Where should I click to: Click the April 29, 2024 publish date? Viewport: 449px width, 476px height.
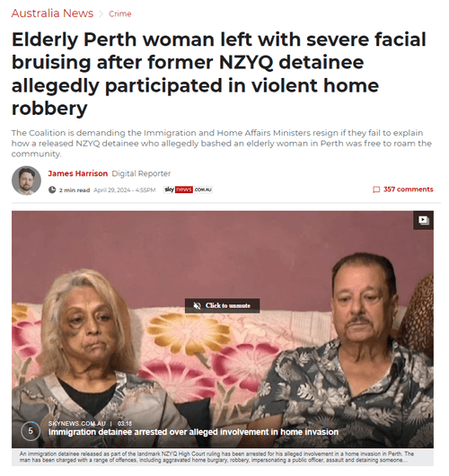click(125, 190)
